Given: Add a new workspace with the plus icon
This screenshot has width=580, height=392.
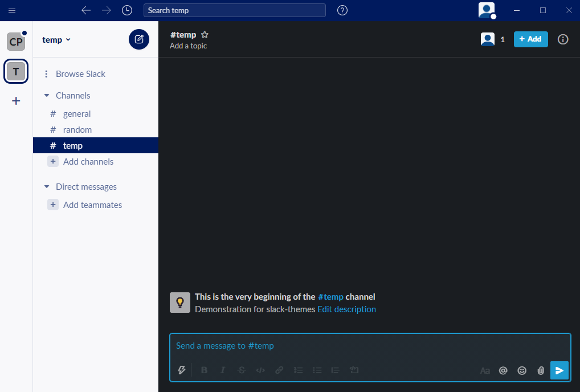Looking at the screenshot, I should click(x=16, y=101).
